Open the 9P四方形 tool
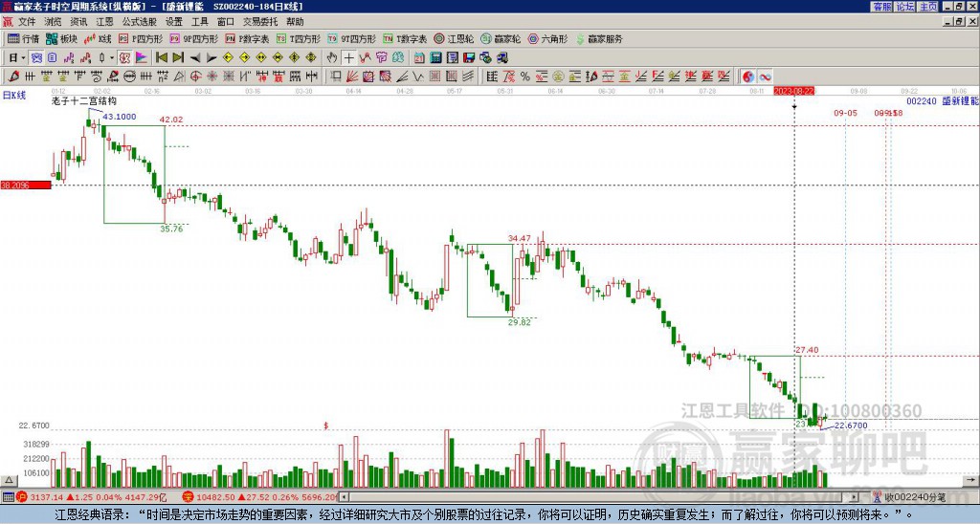980x524 pixels. coord(194,38)
